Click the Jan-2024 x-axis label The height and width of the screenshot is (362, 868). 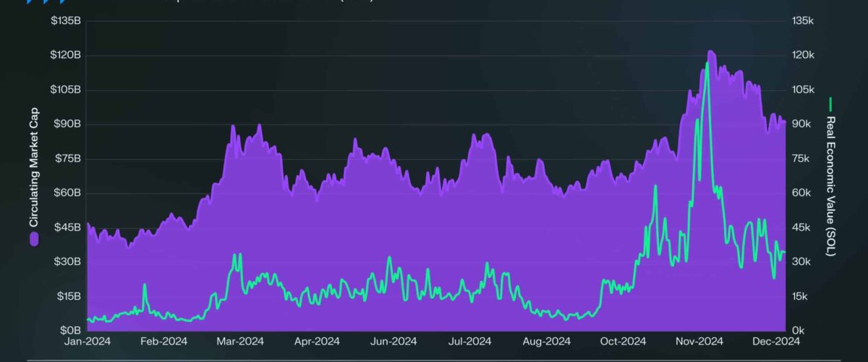click(x=87, y=342)
